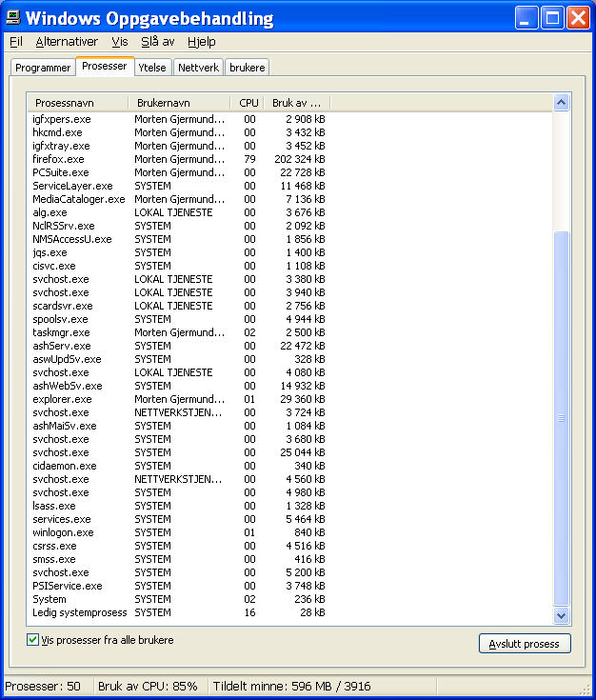Maximize the Oppgavebehandling window

(x=552, y=18)
